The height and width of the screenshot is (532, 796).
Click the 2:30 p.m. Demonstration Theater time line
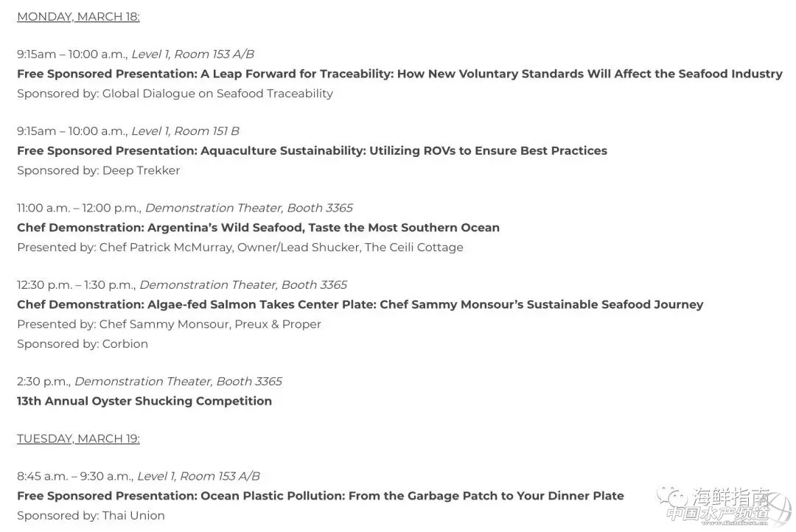(149, 381)
